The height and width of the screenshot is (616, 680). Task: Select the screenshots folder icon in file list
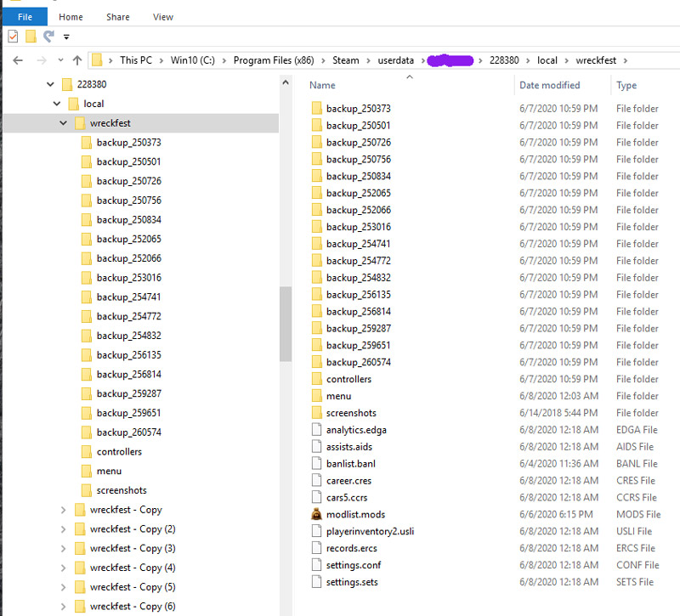pyautogui.click(x=316, y=412)
